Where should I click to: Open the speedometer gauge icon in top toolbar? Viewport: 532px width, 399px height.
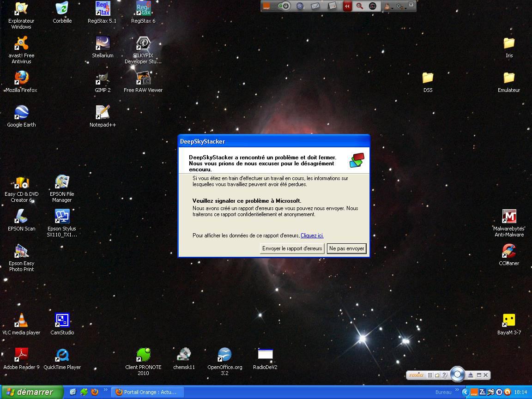[x=373, y=6]
